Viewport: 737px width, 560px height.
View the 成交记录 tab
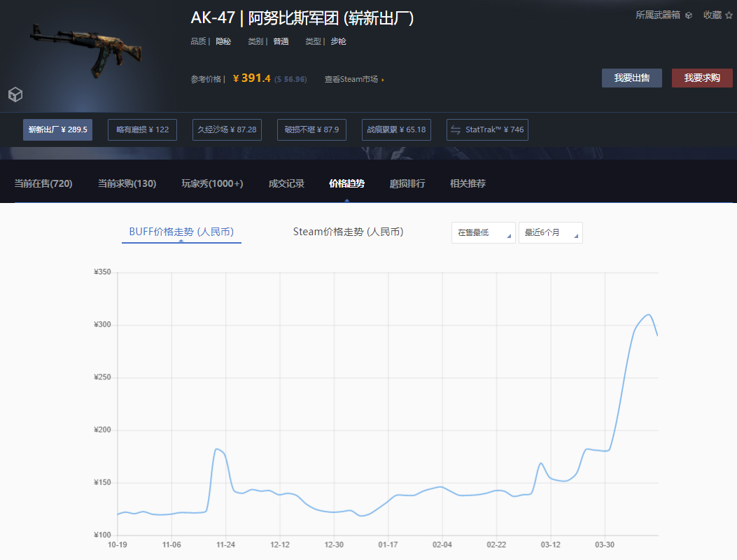286,183
